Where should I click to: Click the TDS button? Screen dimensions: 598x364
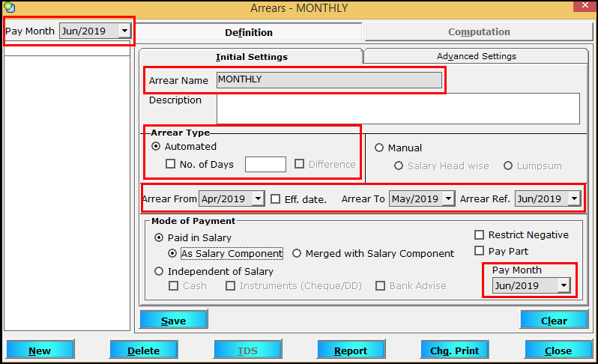247,349
